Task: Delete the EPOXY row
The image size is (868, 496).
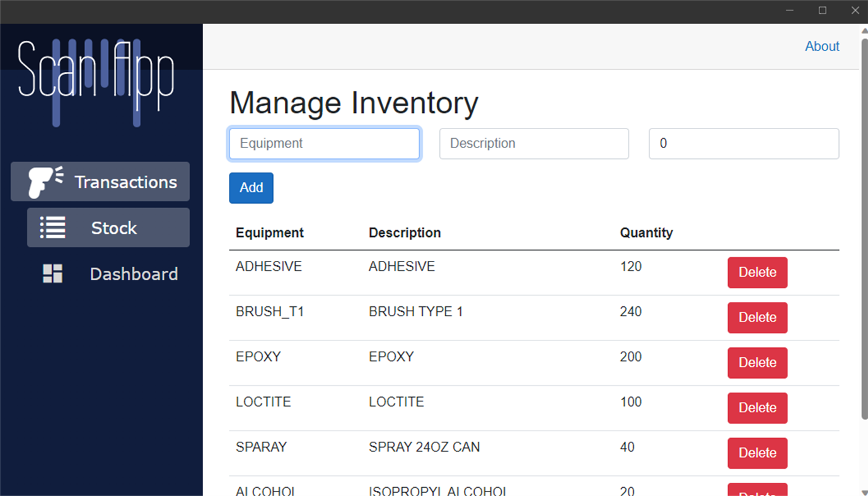Action: coord(757,362)
